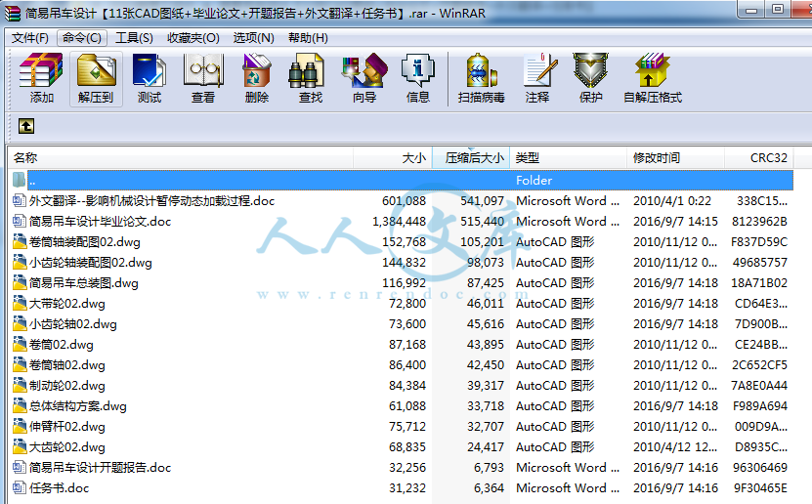812x504 pixels.
Task: Click the size value 1,384,448
Action: tap(400, 222)
